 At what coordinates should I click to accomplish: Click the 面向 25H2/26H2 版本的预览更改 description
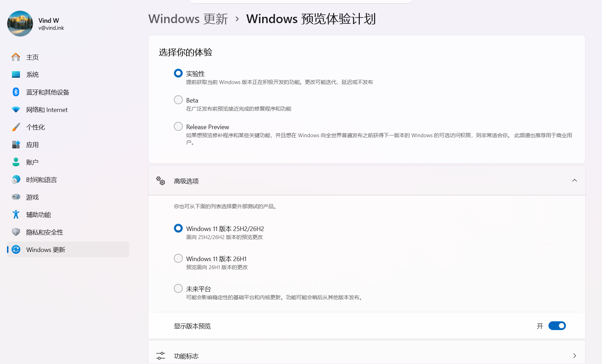[224, 237]
